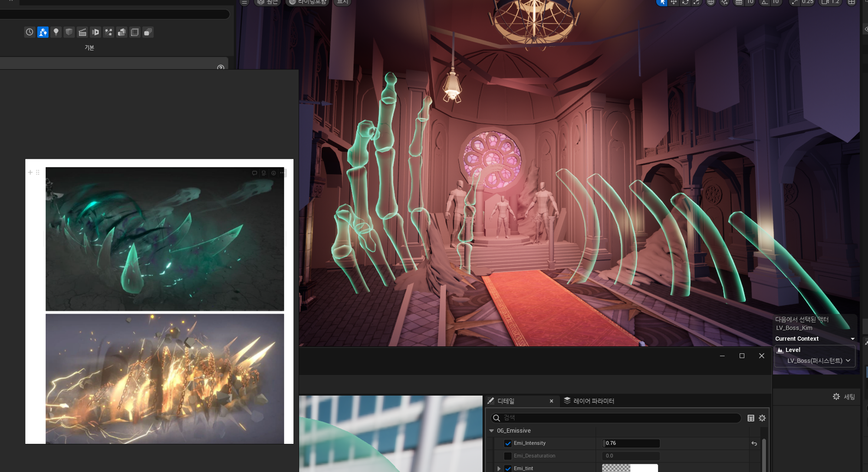Select the Media play category icon
Screen dimensions: 868x472
[x=95, y=32]
